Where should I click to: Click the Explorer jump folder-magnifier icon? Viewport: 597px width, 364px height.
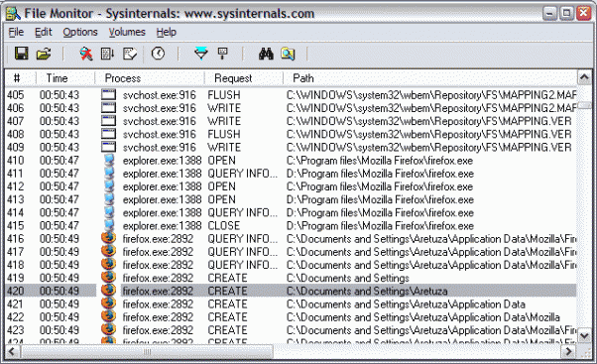(x=288, y=54)
